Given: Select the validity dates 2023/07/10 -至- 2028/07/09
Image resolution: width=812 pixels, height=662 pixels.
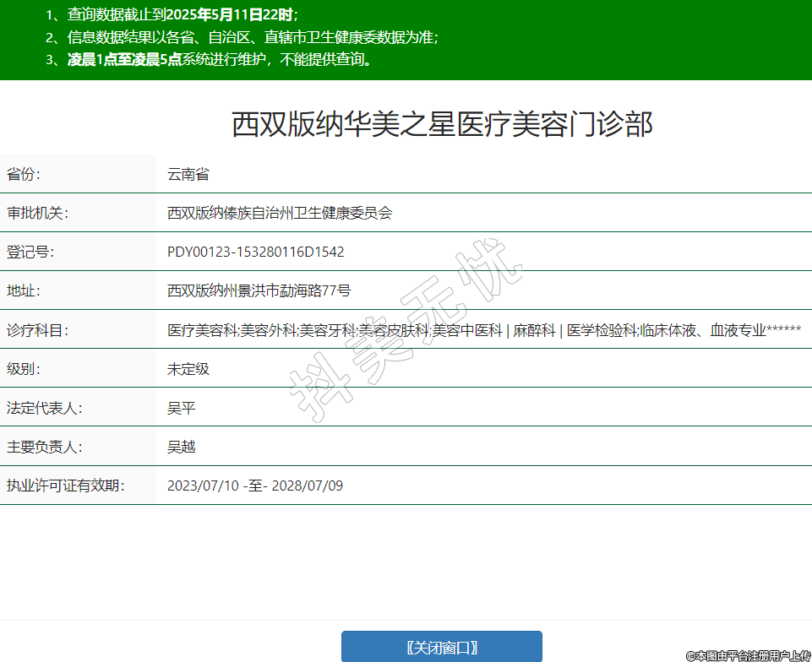Looking at the screenshot, I should [254, 486].
